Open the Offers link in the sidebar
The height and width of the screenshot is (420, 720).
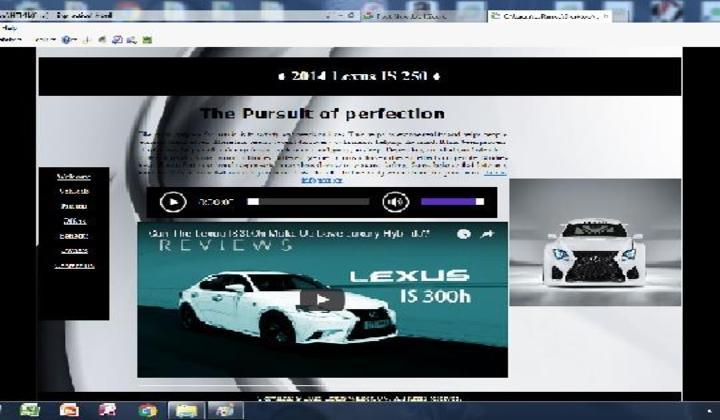coord(74,221)
